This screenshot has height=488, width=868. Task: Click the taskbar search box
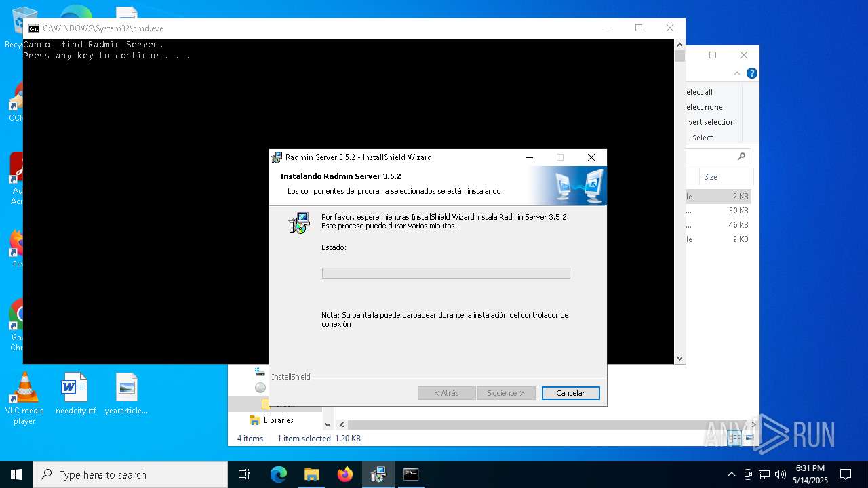pyautogui.click(x=130, y=474)
